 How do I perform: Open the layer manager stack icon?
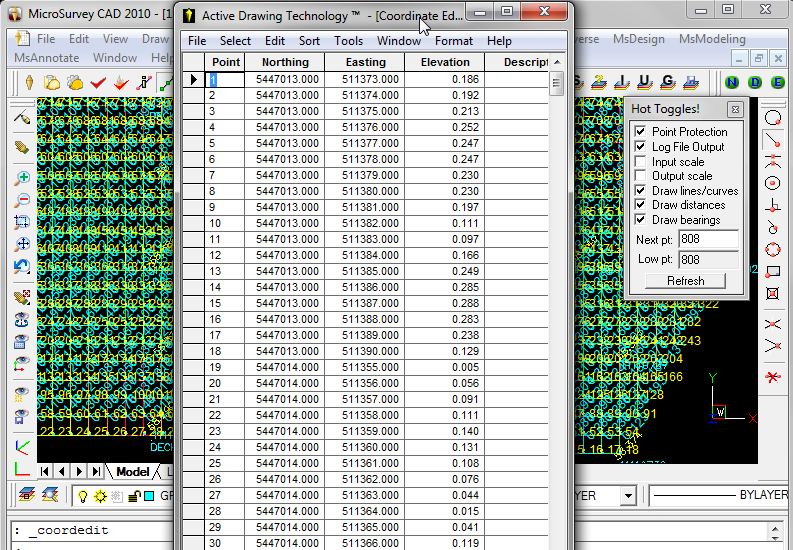click(26, 496)
